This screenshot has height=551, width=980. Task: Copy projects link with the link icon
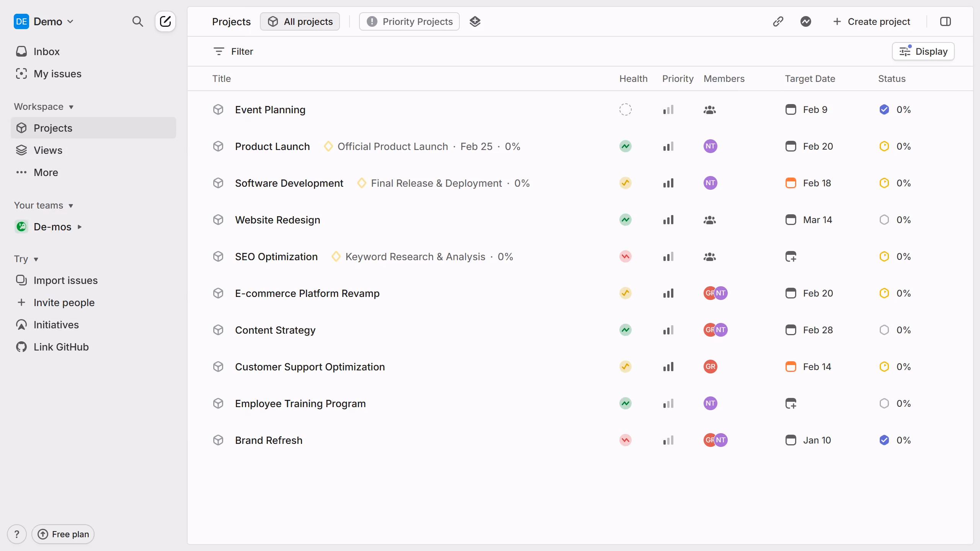pos(778,21)
